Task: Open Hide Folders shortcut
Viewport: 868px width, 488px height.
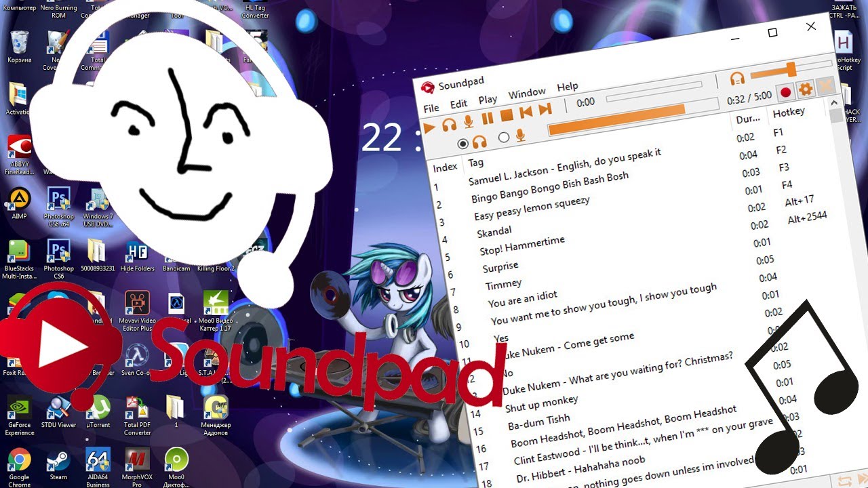Action: (x=137, y=255)
